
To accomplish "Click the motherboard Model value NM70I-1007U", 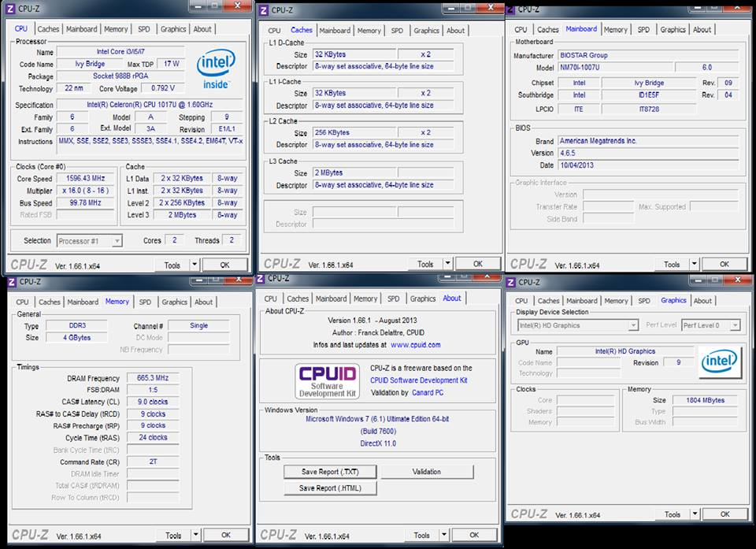I will 615,68.
